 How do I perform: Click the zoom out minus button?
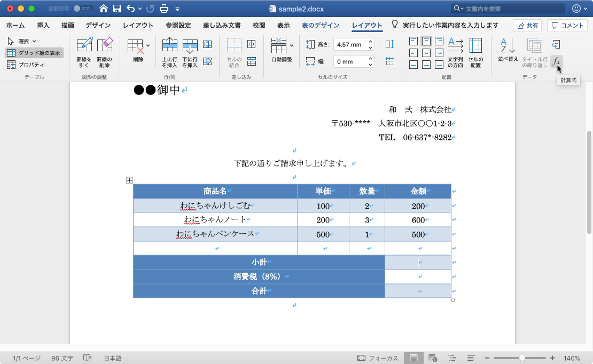pos(487,358)
